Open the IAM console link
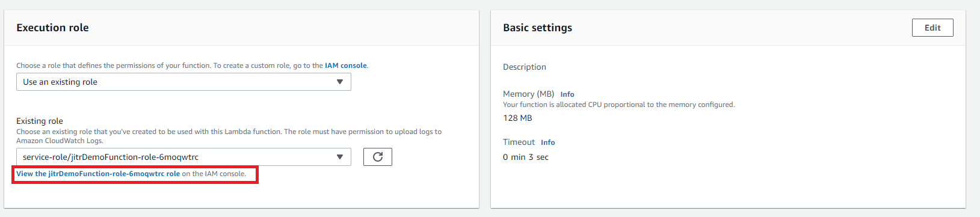 [x=346, y=66]
